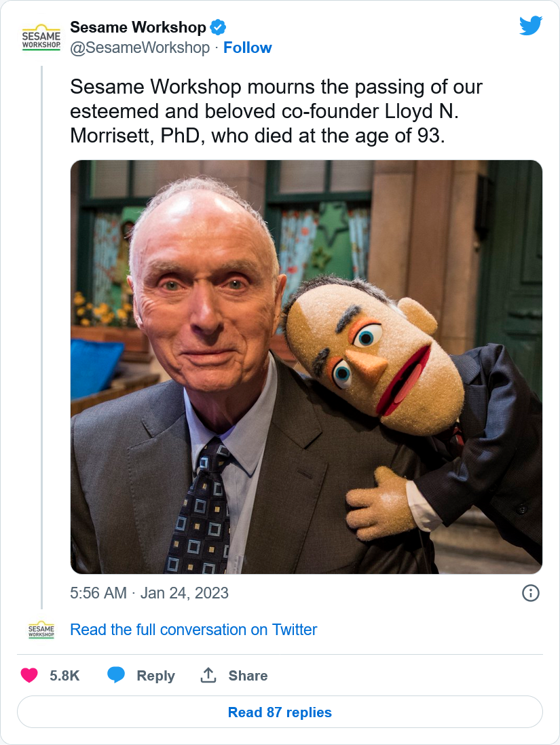
Task: Click the Twitter bird logo
Action: tap(531, 26)
